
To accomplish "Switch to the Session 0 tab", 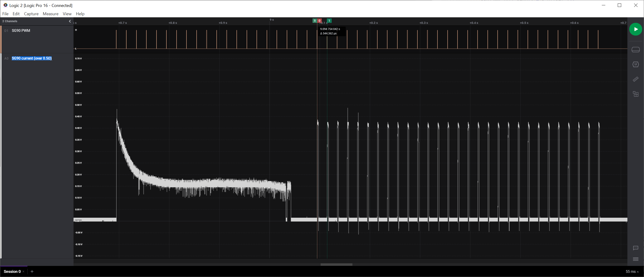I will coord(12,271).
